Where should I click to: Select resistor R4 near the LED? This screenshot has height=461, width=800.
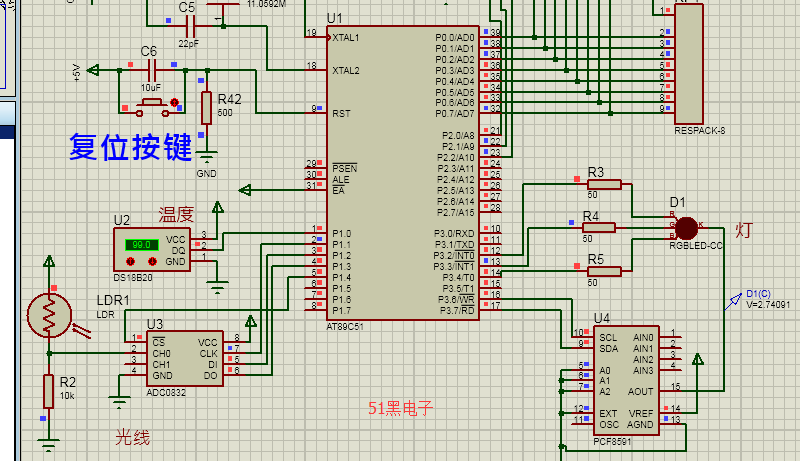[599, 227]
